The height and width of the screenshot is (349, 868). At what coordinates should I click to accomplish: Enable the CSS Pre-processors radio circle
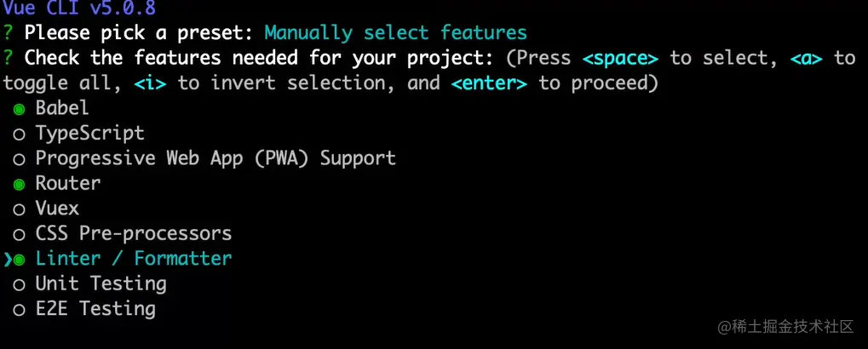(18, 234)
